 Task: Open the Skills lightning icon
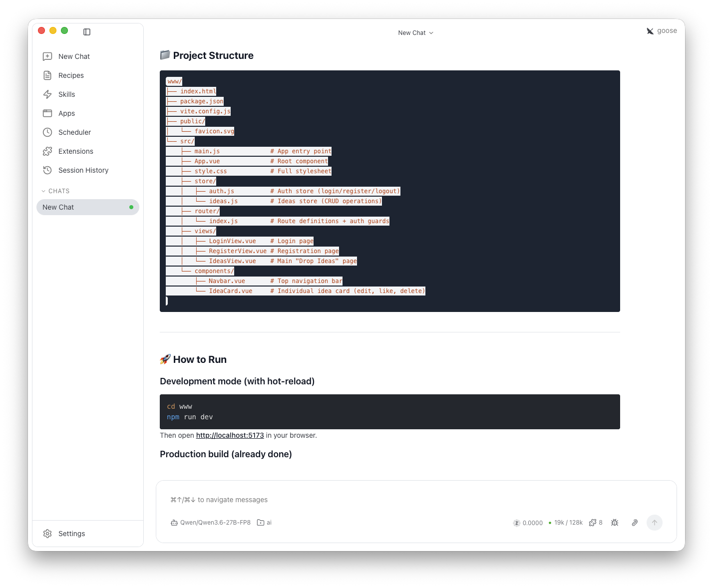coord(47,94)
